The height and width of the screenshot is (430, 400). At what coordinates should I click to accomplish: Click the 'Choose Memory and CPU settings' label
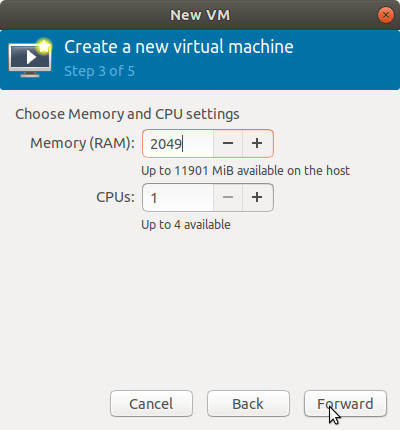(127, 114)
